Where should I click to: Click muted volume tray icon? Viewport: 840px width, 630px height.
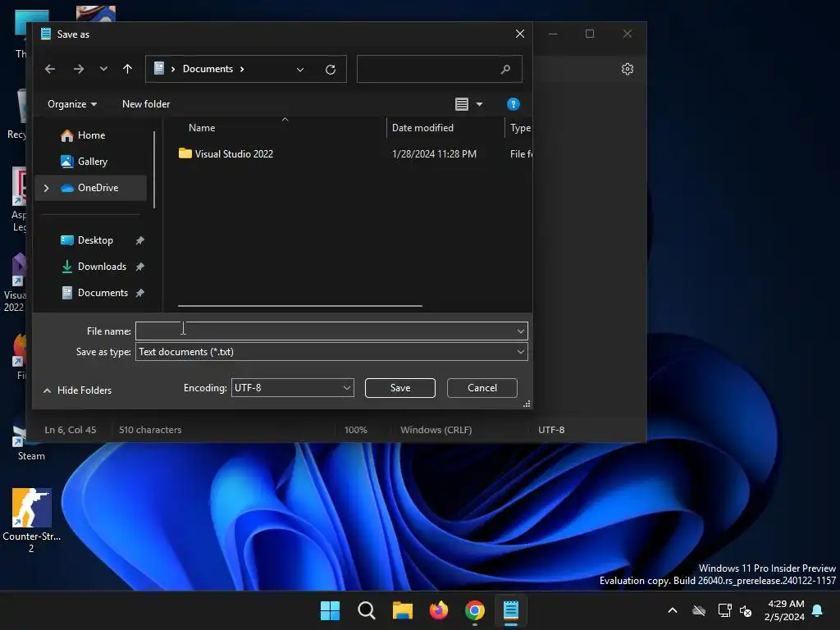point(746,610)
